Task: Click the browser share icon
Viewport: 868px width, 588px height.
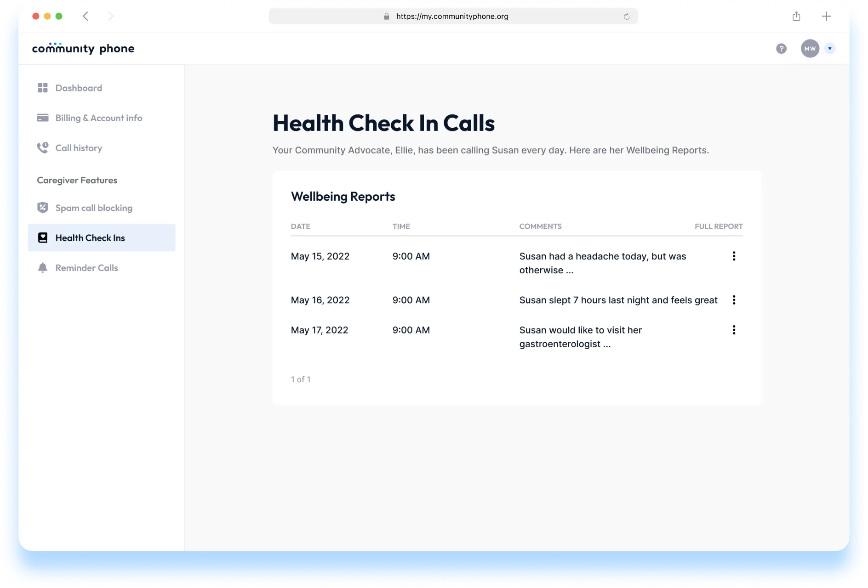Action: point(796,17)
